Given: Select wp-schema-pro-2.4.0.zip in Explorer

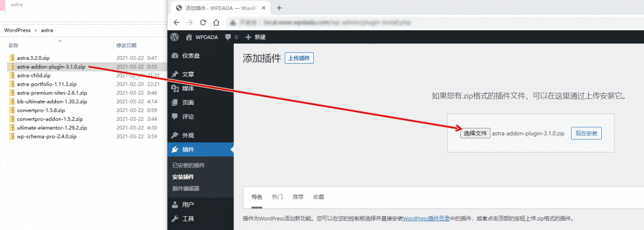Looking at the screenshot, I should pyautogui.click(x=47, y=136).
